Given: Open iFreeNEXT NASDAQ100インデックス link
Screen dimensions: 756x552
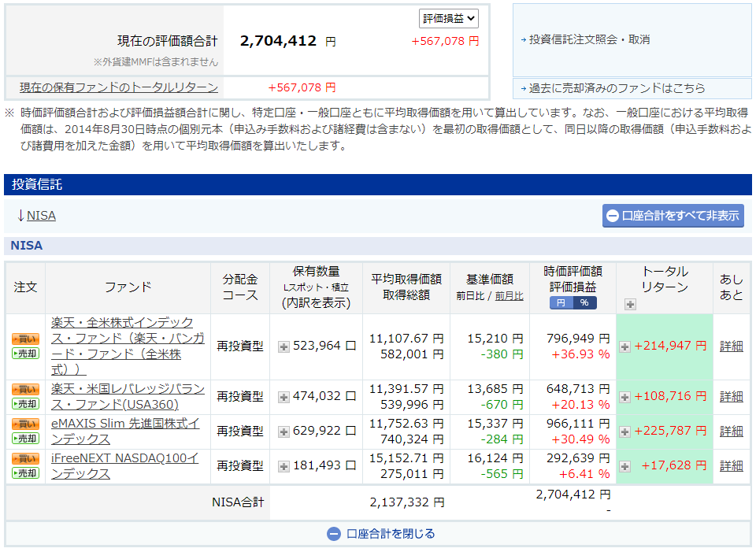Looking at the screenshot, I should pyautogui.click(x=125, y=465).
